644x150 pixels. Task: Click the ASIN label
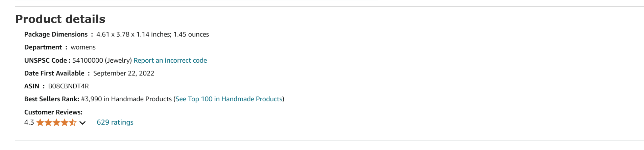tap(32, 86)
